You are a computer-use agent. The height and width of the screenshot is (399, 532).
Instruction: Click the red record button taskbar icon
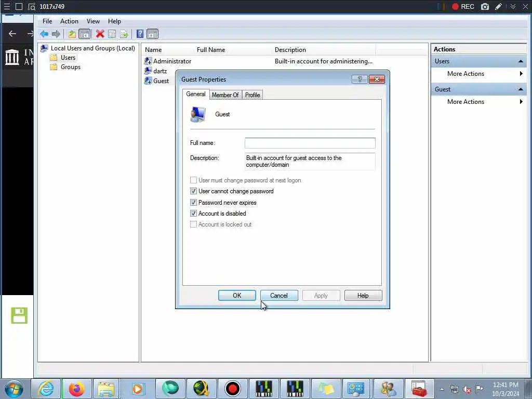coord(232,389)
